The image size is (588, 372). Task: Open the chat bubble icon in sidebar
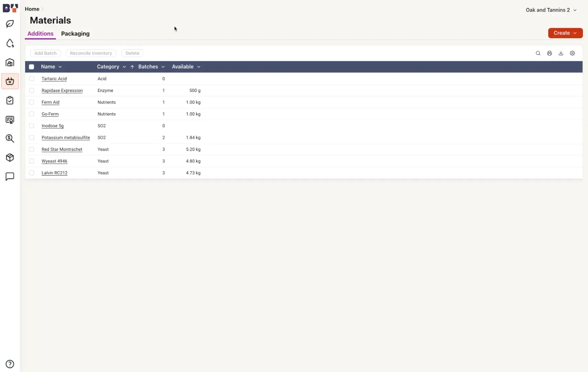pos(10,176)
